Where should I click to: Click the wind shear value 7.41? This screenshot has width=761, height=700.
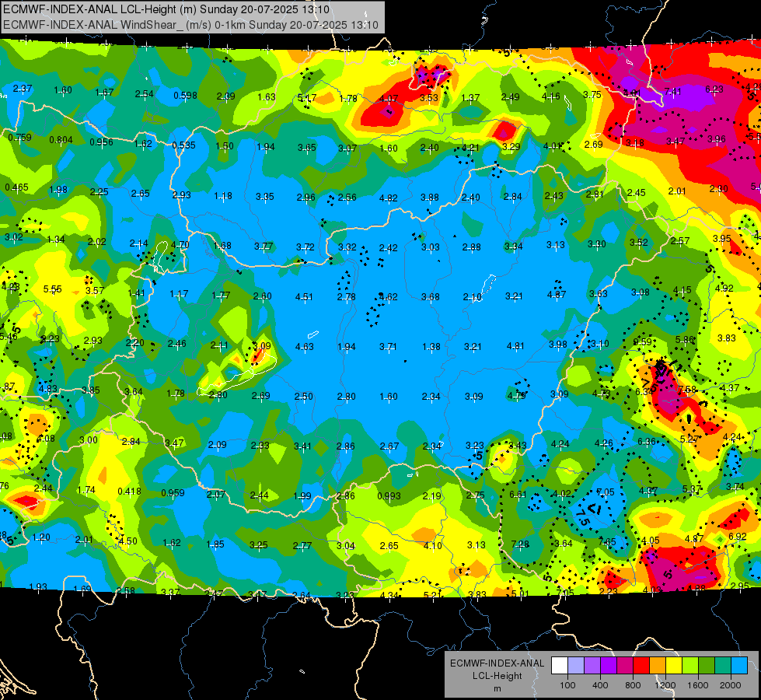tap(672, 91)
